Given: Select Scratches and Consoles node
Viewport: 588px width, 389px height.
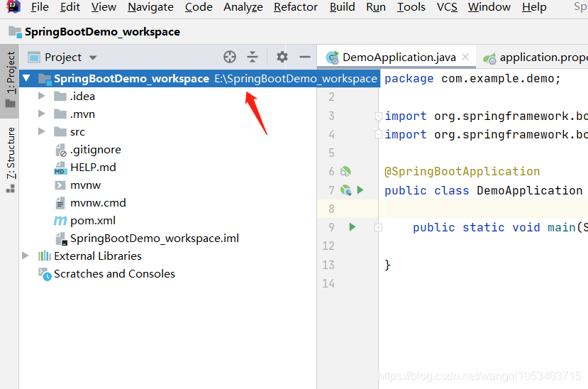Looking at the screenshot, I should pyautogui.click(x=114, y=274).
